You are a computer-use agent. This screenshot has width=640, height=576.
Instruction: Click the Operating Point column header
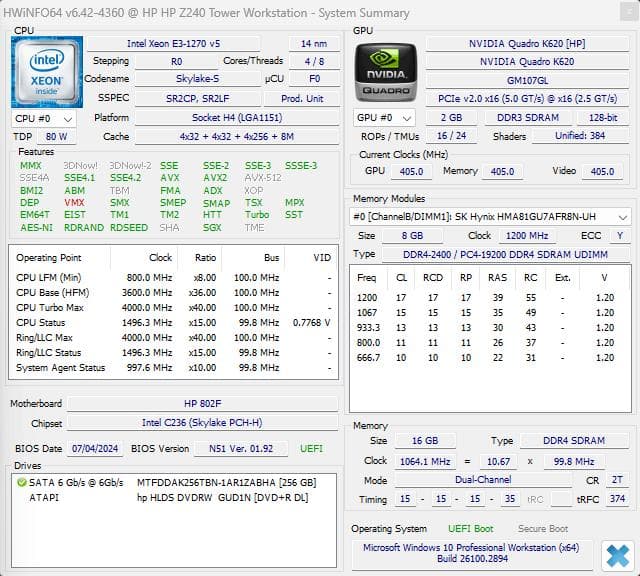point(59,258)
